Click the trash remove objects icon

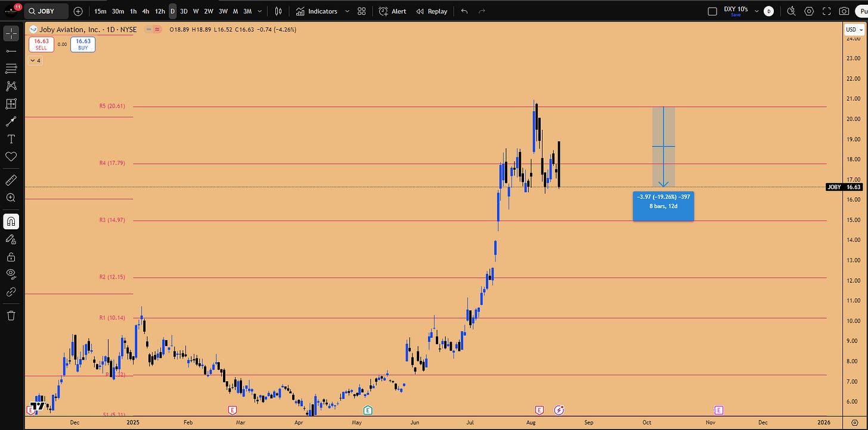point(11,315)
